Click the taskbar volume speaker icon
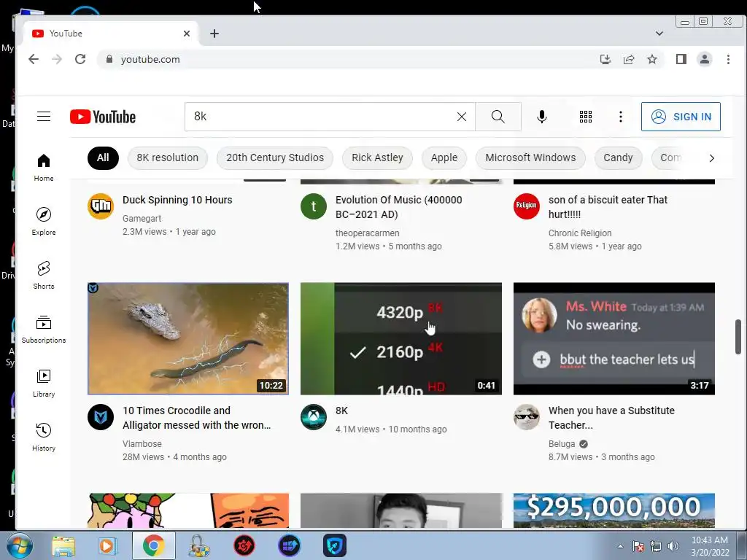Image resolution: width=747 pixels, height=560 pixels. (x=673, y=546)
